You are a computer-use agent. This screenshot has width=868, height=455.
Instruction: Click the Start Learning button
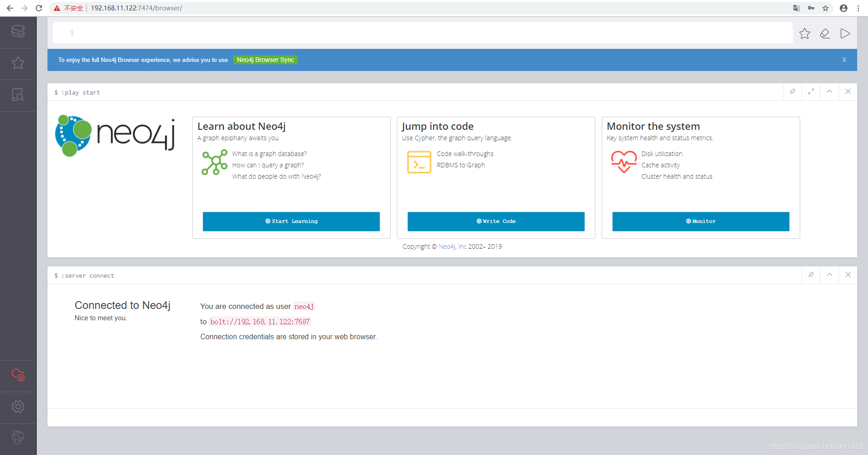pyautogui.click(x=291, y=221)
